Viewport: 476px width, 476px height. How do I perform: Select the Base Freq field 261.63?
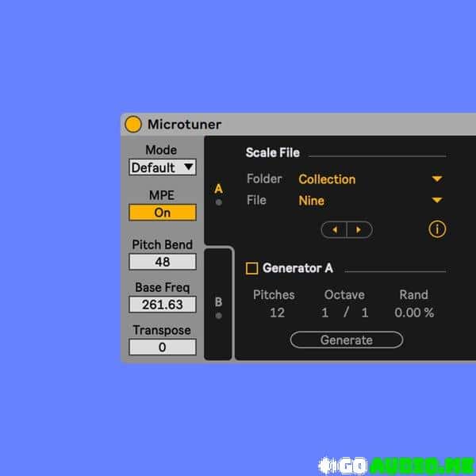163,305
